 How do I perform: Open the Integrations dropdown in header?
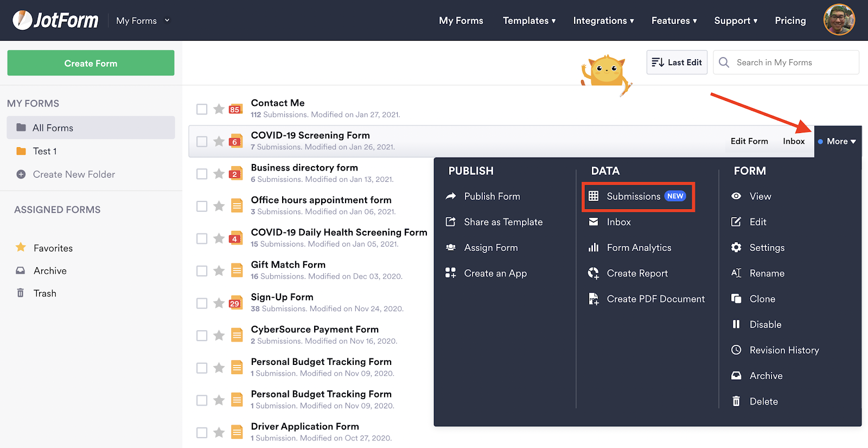(603, 21)
